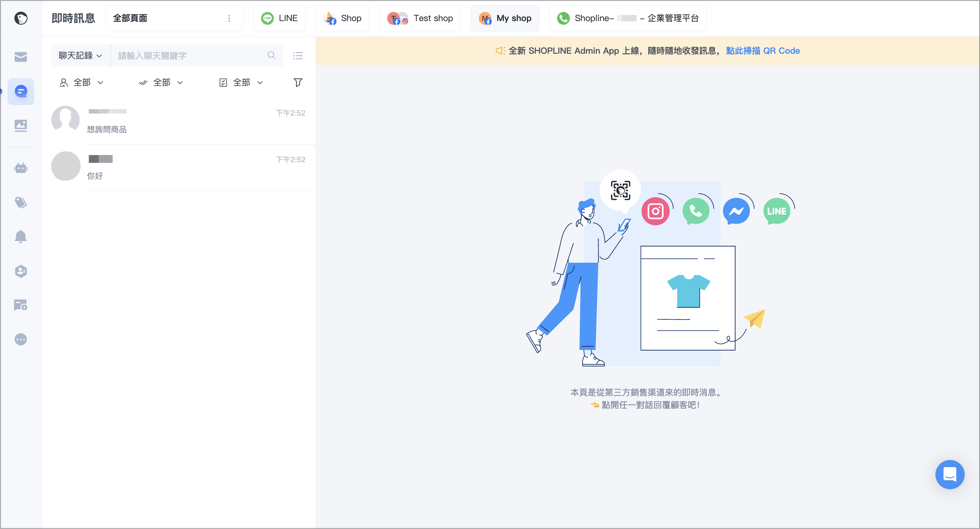Switch to the Shop channel tab
980x529 pixels.
(342, 18)
